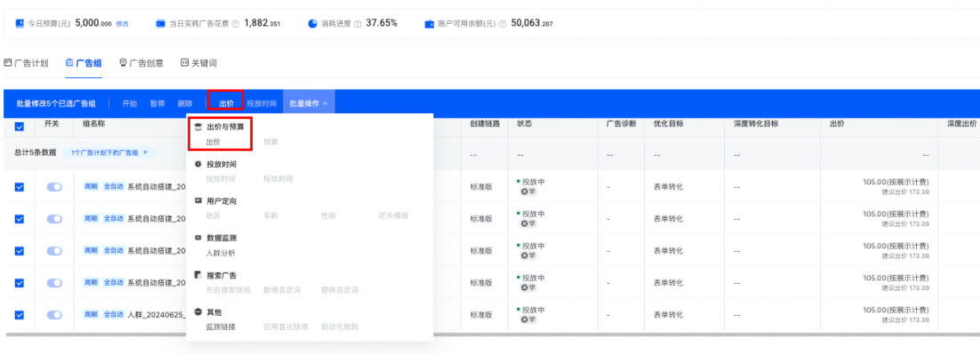Click the 人群_20240625 group name
Viewport: 980px width, 354px height.
(157, 315)
